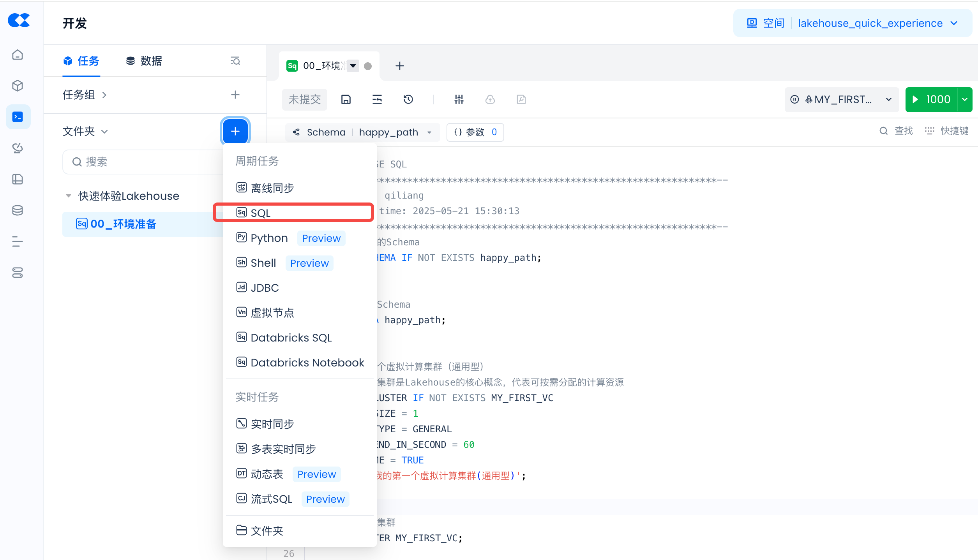Choose Databricks Notebook menu entry
978x560 pixels.
click(307, 363)
